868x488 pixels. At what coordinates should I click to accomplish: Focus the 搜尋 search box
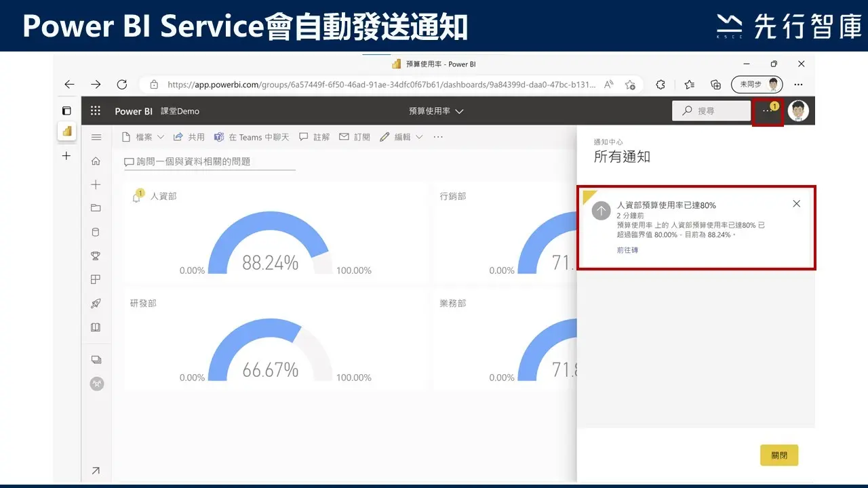[x=711, y=110]
